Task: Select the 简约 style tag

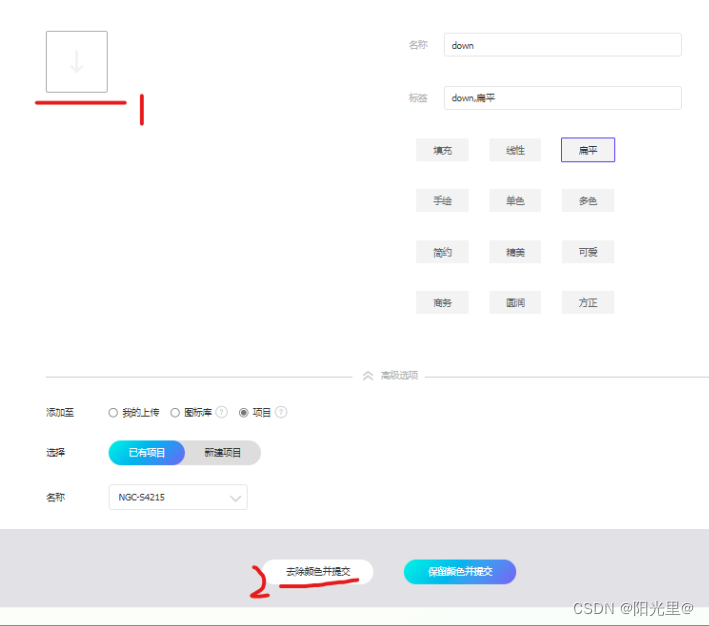Action: coord(442,251)
